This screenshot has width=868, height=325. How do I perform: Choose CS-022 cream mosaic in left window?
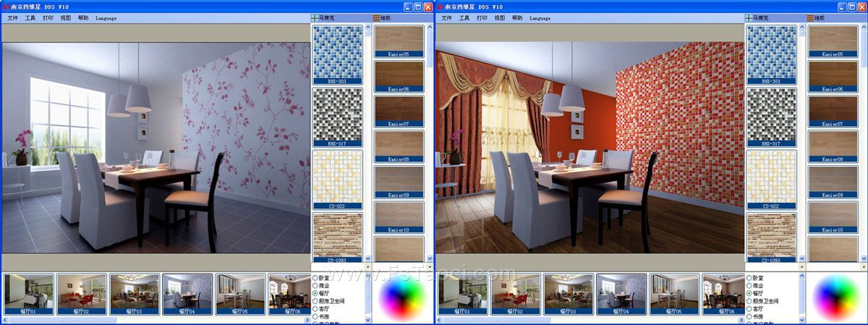tap(337, 180)
